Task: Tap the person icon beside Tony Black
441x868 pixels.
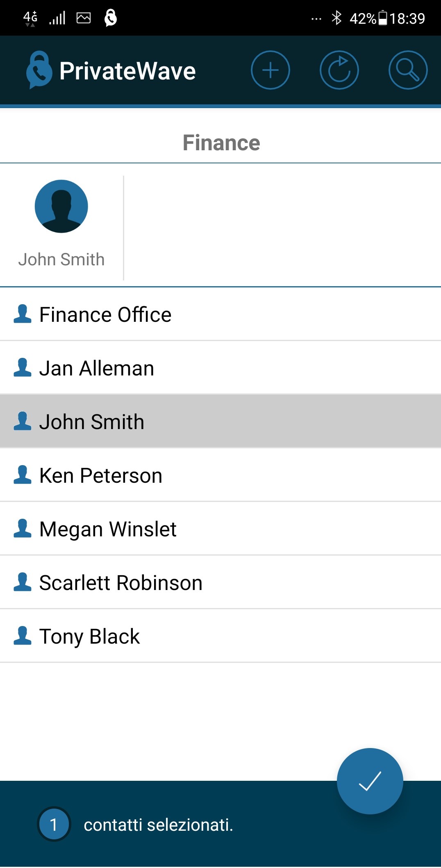Action: point(23,636)
